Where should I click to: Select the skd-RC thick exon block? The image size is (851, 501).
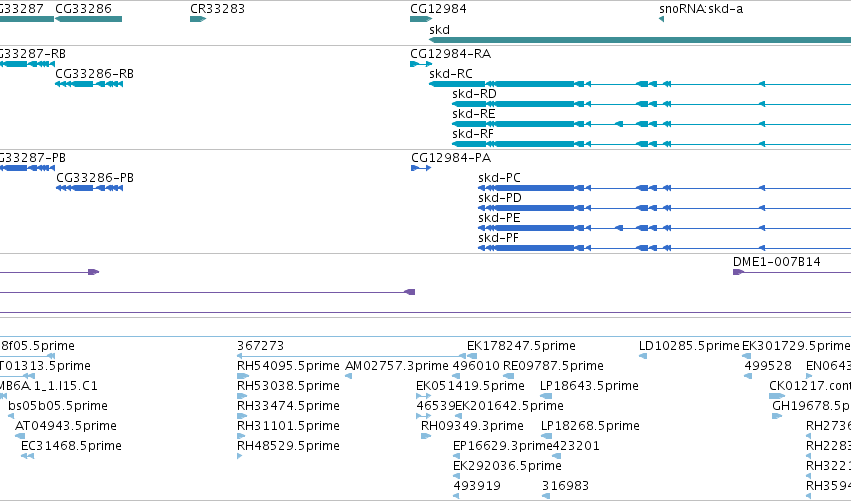pos(534,84)
